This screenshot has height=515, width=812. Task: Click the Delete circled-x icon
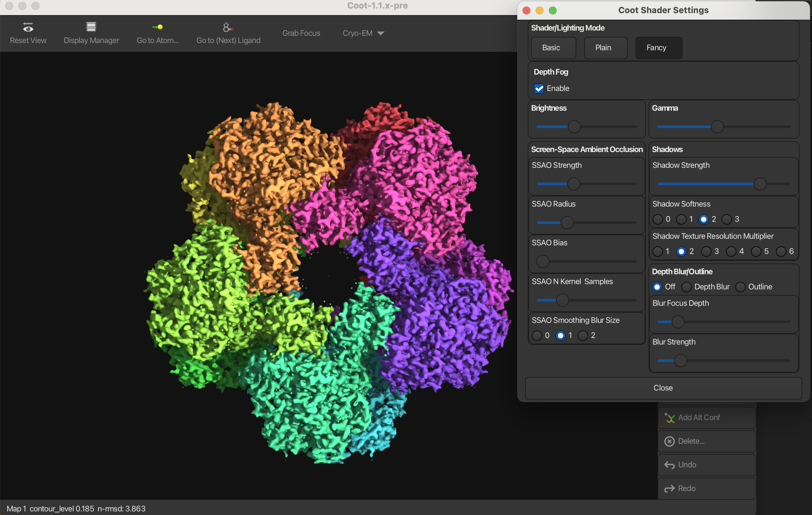click(669, 441)
